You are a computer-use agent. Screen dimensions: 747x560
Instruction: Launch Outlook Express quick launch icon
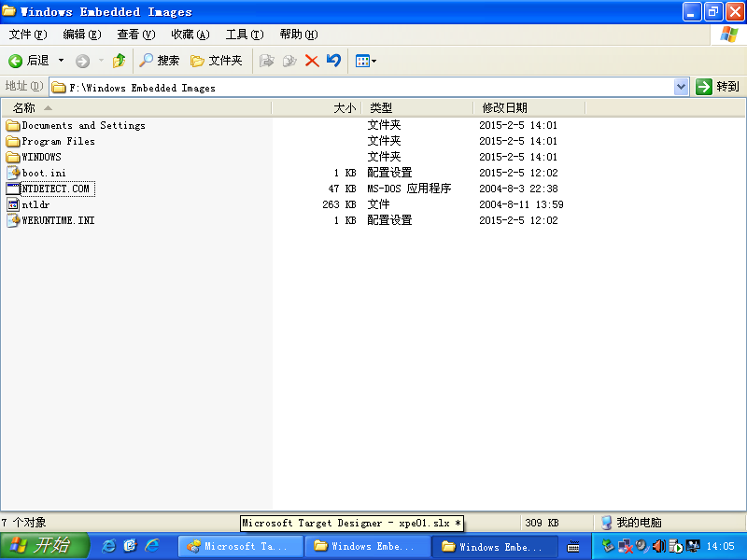(x=130, y=546)
